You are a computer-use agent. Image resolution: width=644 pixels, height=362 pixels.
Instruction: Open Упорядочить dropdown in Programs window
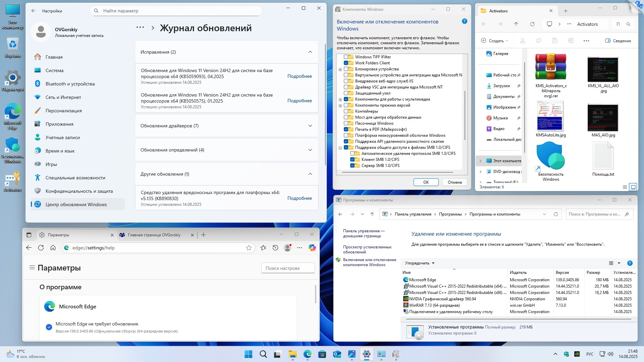tap(420, 263)
